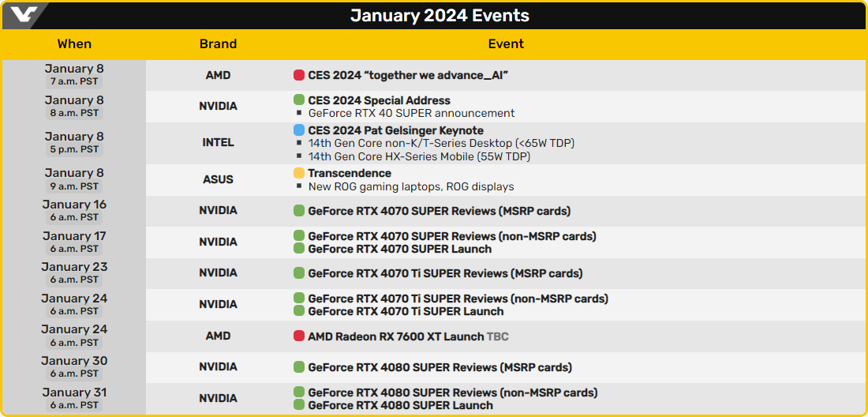Screen dimensions: 868x417
Task: Click the text "CES 2024 Special Address"
Action: [x=380, y=100]
